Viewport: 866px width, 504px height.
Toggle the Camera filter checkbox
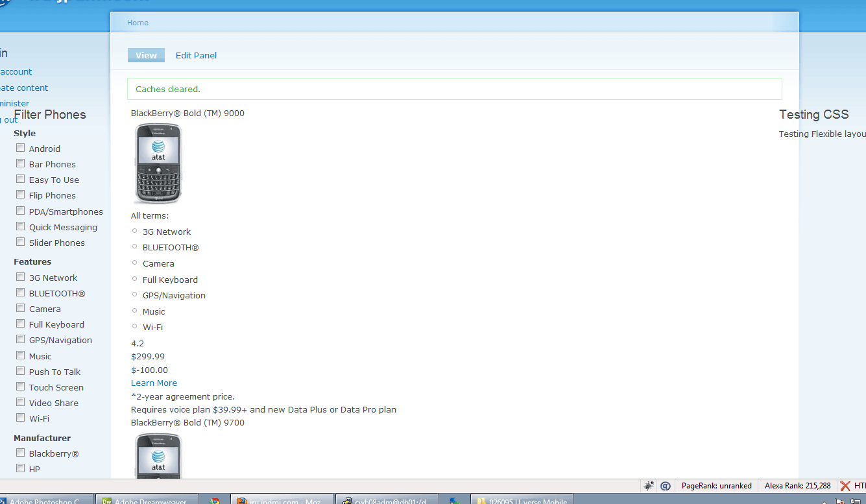(x=21, y=308)
